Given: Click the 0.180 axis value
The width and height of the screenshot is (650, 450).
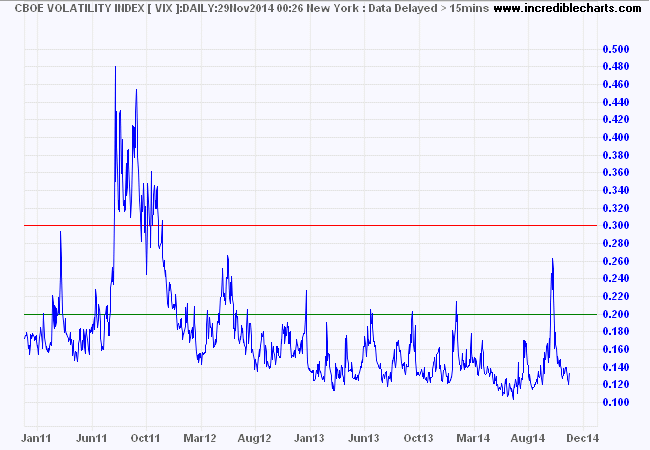Looking at the screenshot, I should [616, 331].
